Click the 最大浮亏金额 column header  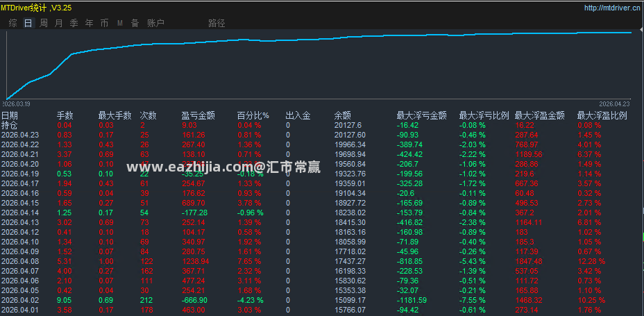pyautogui.click(x=422, y=116)
